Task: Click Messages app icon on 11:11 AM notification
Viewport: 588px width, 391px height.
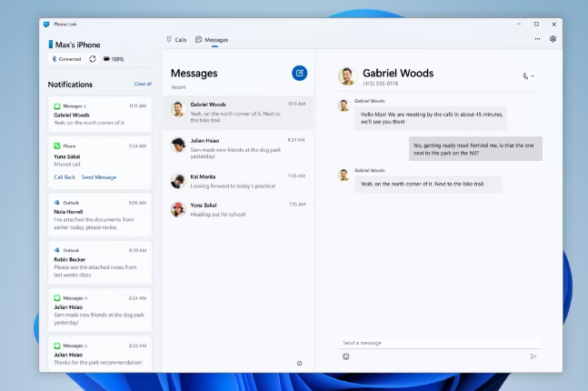Action: coord(57,106)
